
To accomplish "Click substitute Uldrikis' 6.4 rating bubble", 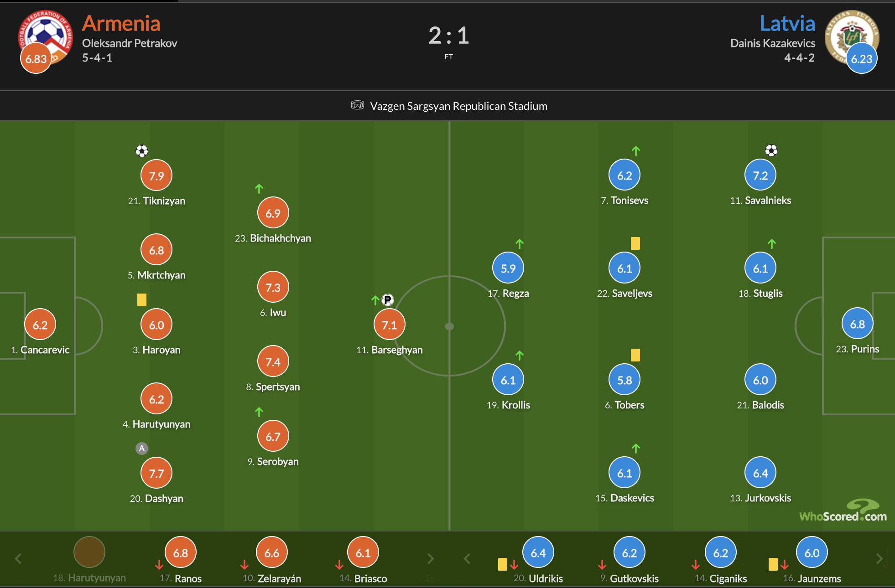I will pyautogui.click(x=538, y=553).
